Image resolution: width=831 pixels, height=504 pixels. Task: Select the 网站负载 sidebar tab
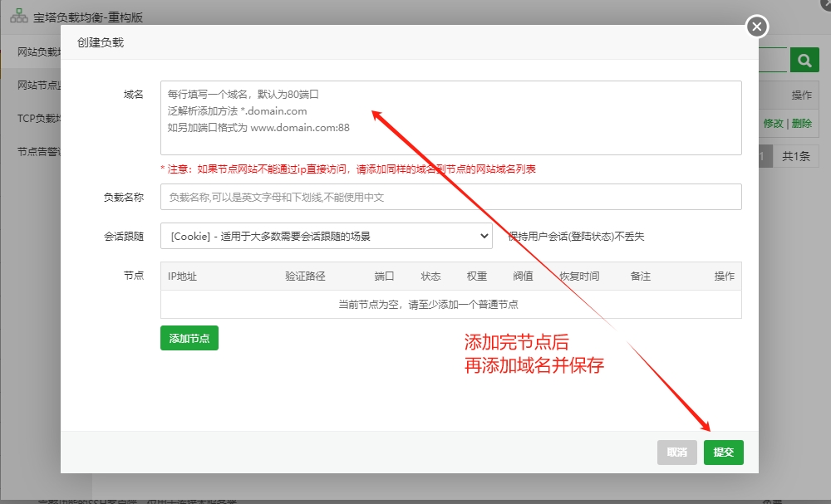pos(39,51)
